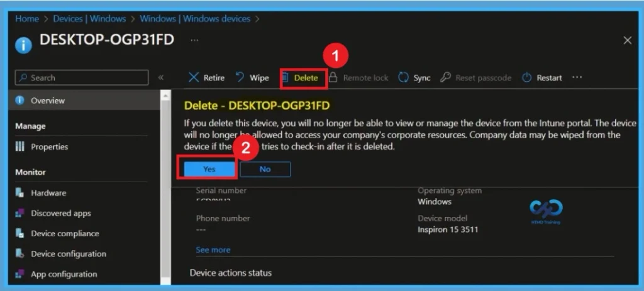Click the Sync label in toolbar
This screenshot has height=291, width=644.
click(x=422, y=77)
